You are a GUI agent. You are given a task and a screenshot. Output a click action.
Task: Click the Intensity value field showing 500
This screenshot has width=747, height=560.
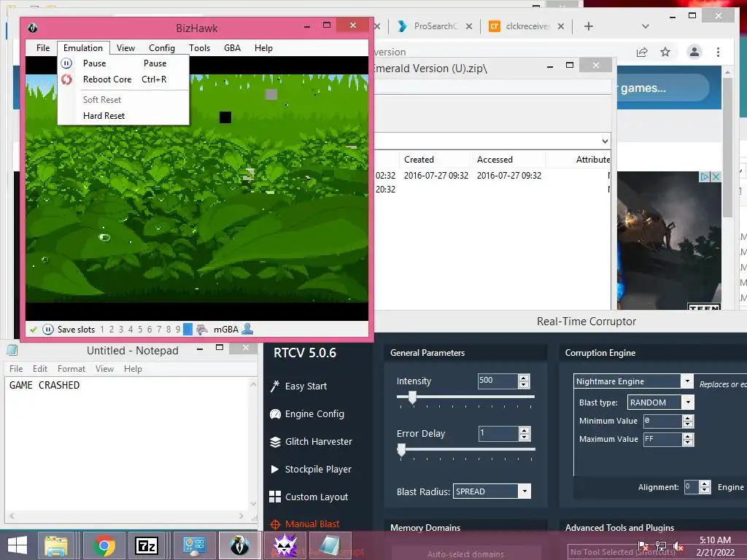point(498,381)
